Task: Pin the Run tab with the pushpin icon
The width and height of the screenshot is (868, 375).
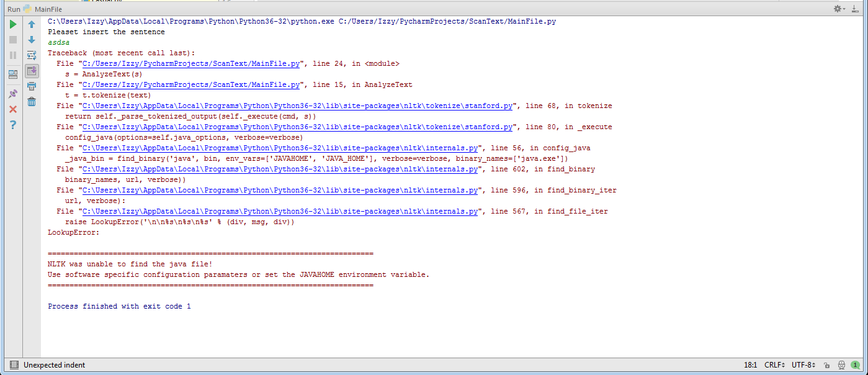Action: 13,94
